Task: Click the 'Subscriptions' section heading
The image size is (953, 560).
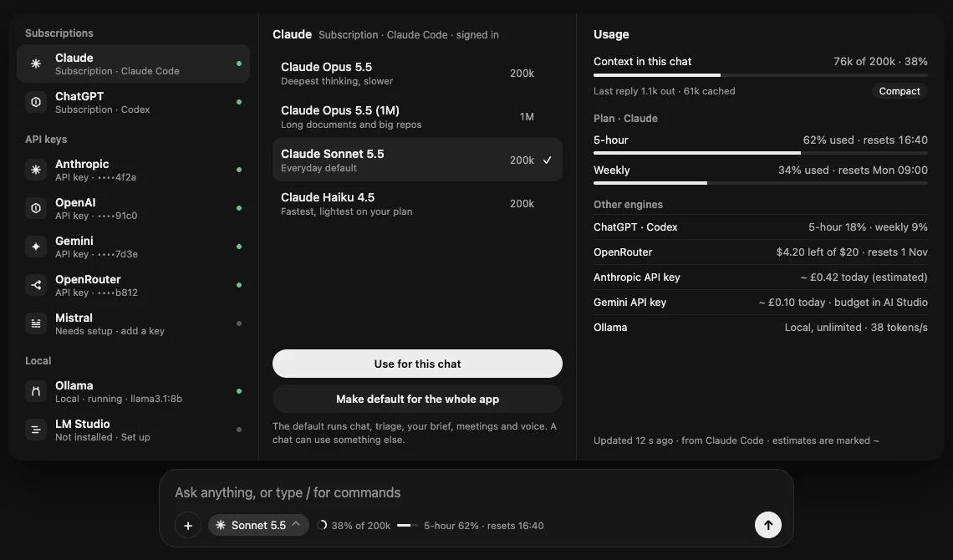Action: [59, 33]
